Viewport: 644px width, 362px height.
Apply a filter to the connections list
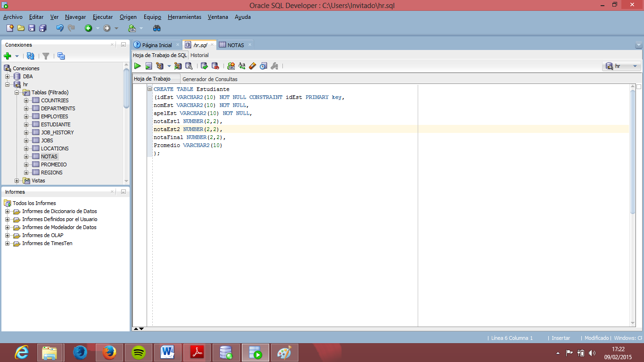45,56
